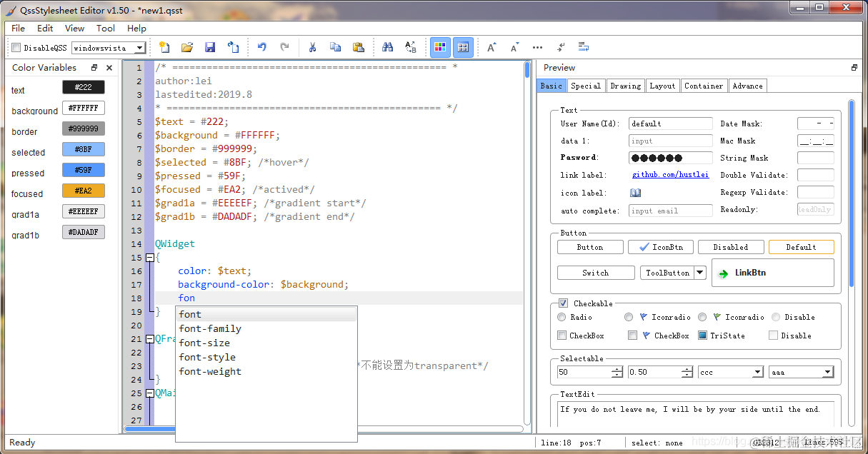This screenshot has width=868, height=454.
Task: Click the IconBtn button in the Button group
Action: (660, 247)
